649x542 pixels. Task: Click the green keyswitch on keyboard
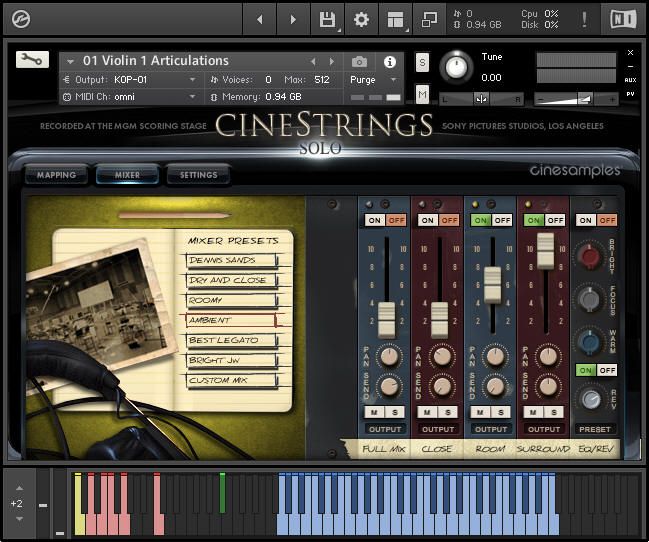pyautogui.click(x=222, y=493)
